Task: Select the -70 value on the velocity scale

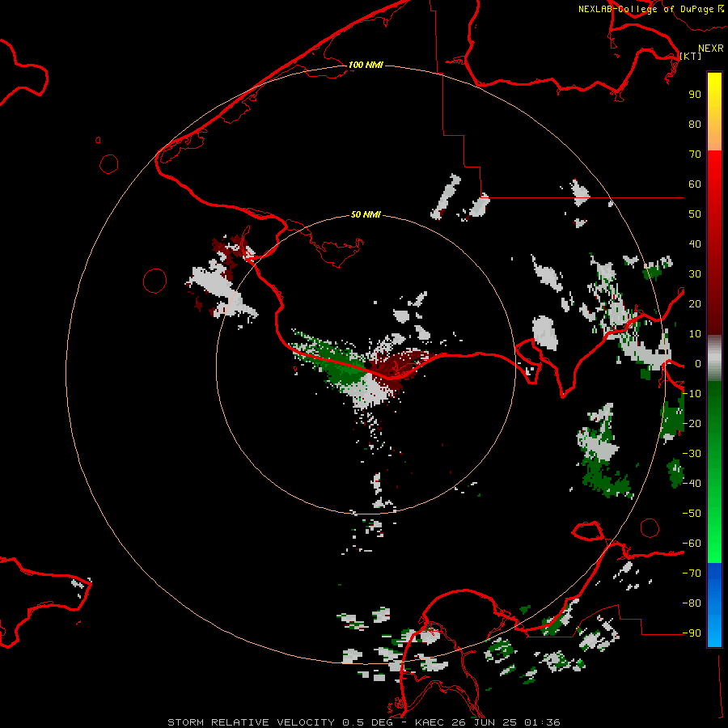Action: (692, 573)
